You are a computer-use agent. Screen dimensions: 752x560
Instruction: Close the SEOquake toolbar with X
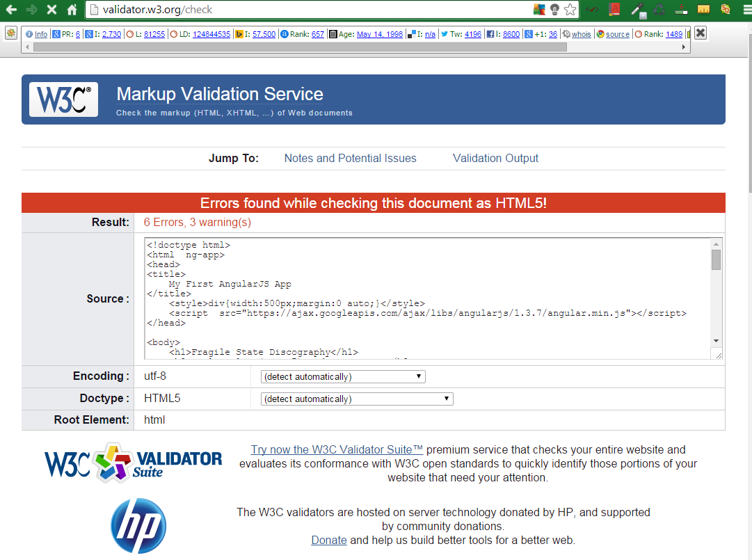tap(701, 33)
